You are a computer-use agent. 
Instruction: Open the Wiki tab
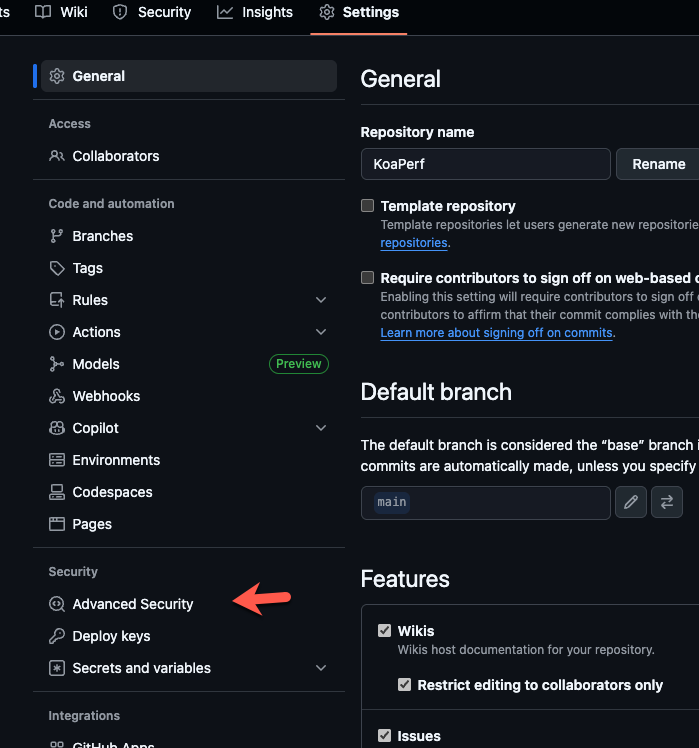[62, 12]
